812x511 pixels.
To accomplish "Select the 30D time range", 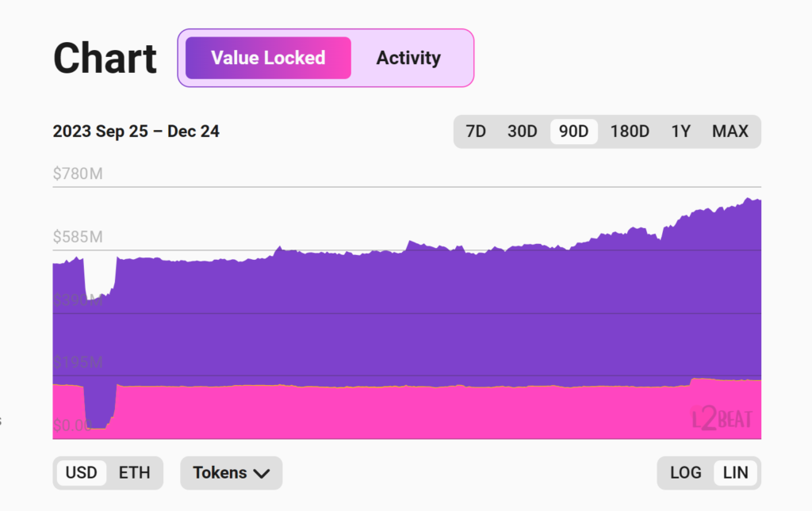I will (x=522, y=132).
